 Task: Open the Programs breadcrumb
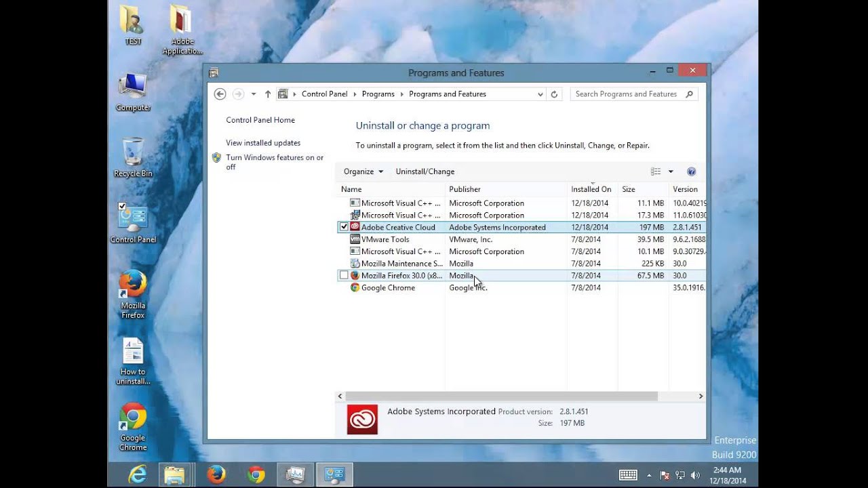point(378,94)
